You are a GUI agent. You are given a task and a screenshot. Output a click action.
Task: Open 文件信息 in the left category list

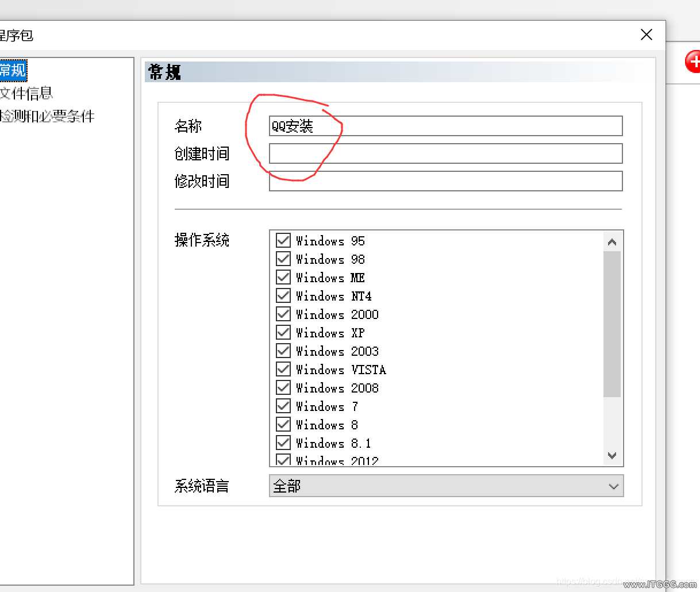[26, 93]
